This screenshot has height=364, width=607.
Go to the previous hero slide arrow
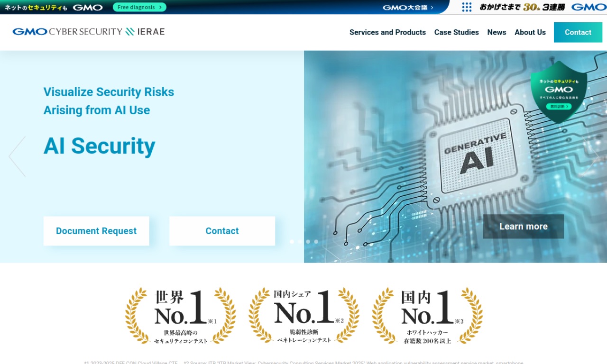pyautogui.click(x=17, y=157)
